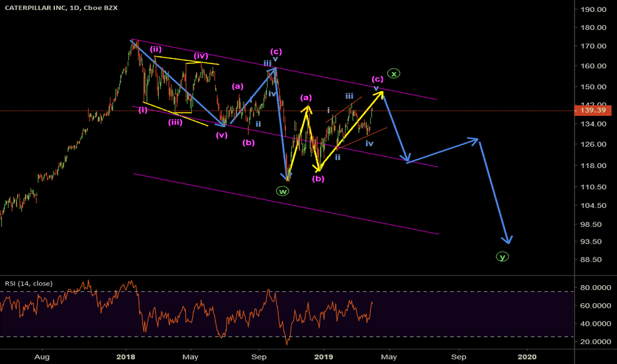Select the pink (iv) wave label
The width and height of the screenshot is (617, 364).
point(201,56)
